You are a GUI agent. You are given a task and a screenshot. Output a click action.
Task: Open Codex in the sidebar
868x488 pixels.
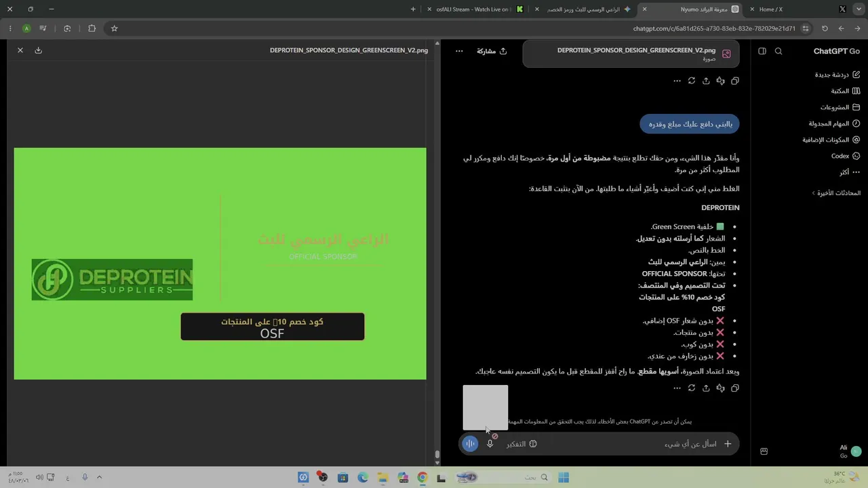(x=845, y=156)
